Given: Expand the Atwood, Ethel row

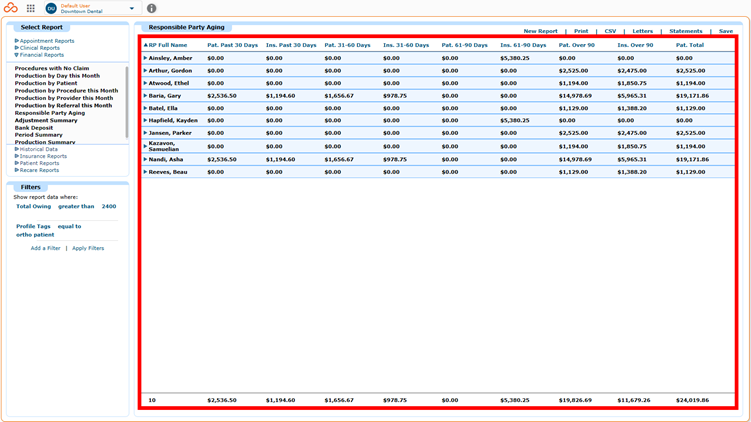Looking at the screenshot, I should [145, 83].
